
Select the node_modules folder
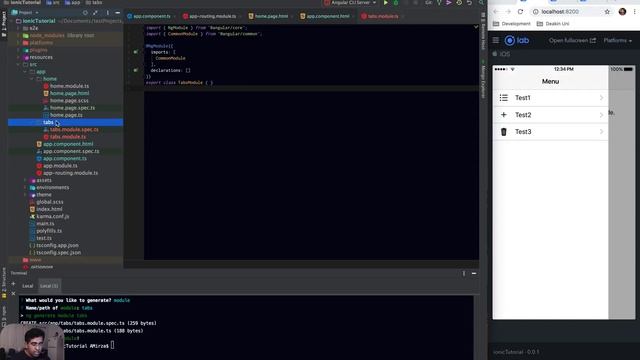[x=47, y=36]
